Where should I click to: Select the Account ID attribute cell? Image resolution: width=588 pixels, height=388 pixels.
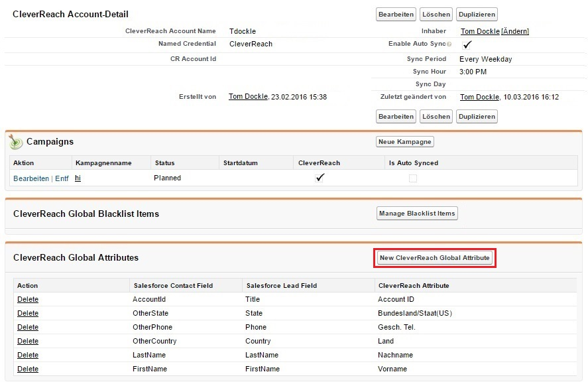click(x=396, y=299)
